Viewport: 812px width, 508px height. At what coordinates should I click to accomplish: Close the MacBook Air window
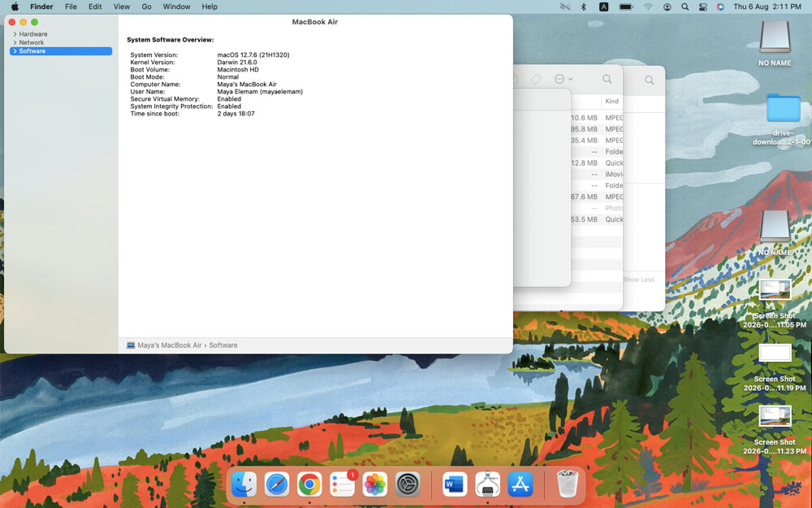12,22
